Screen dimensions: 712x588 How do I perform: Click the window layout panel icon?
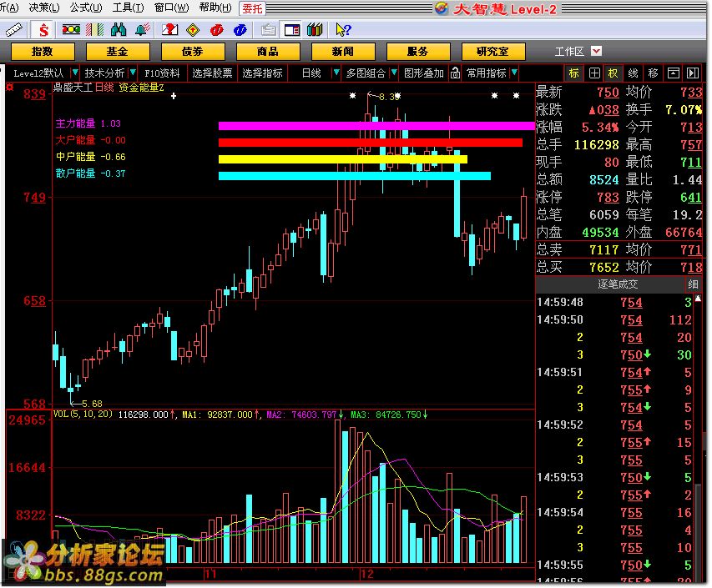[x=291, y=30]
